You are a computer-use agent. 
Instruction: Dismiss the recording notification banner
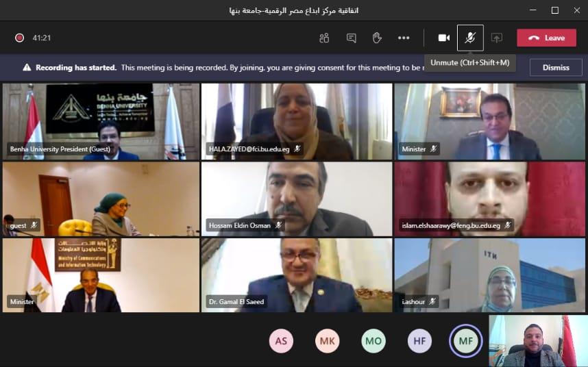click(556, 67)
